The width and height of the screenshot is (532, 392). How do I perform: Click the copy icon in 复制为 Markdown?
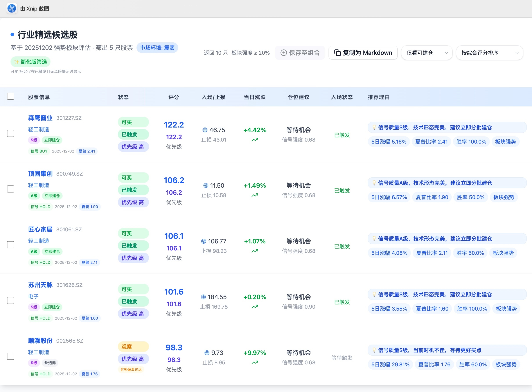click(337, 53)
